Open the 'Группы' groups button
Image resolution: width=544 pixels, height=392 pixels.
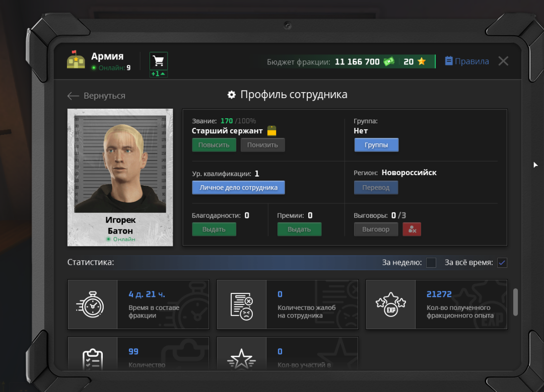click(x=376, y=145)
